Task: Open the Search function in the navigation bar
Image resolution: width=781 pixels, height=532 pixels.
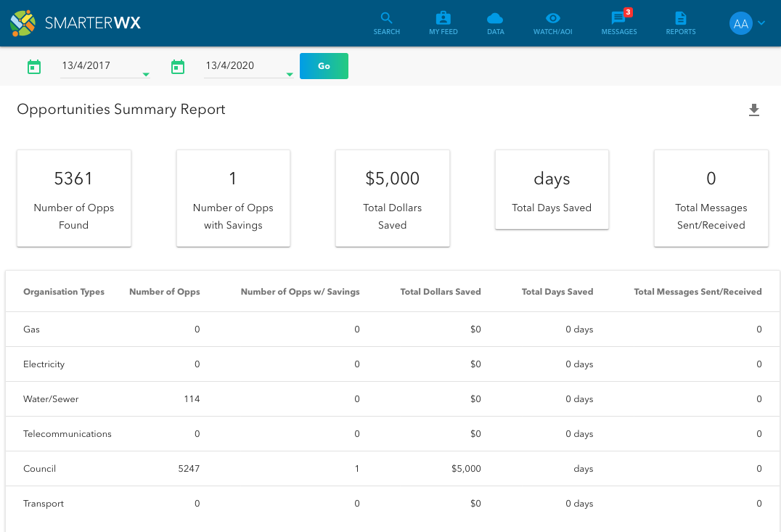Action: (x=386, y=22)
